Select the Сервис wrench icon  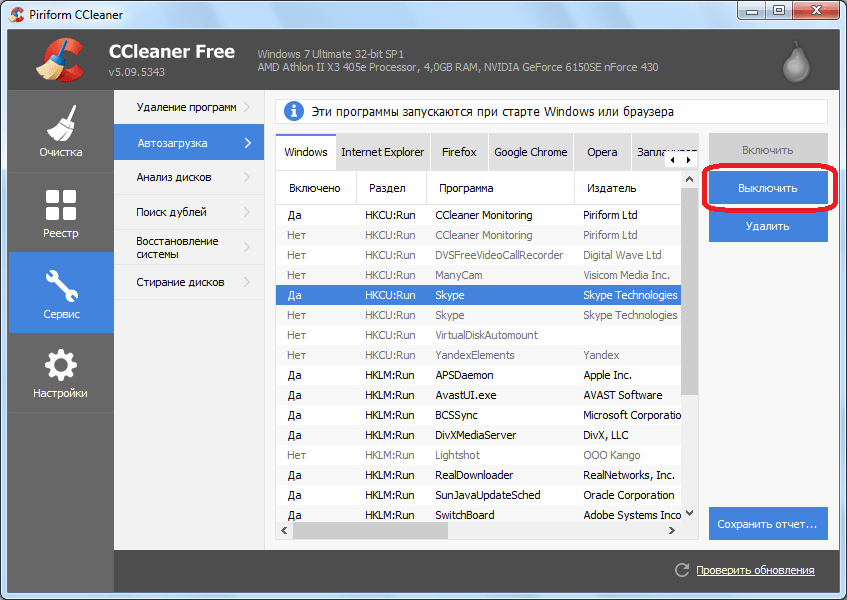pos(61,292)
